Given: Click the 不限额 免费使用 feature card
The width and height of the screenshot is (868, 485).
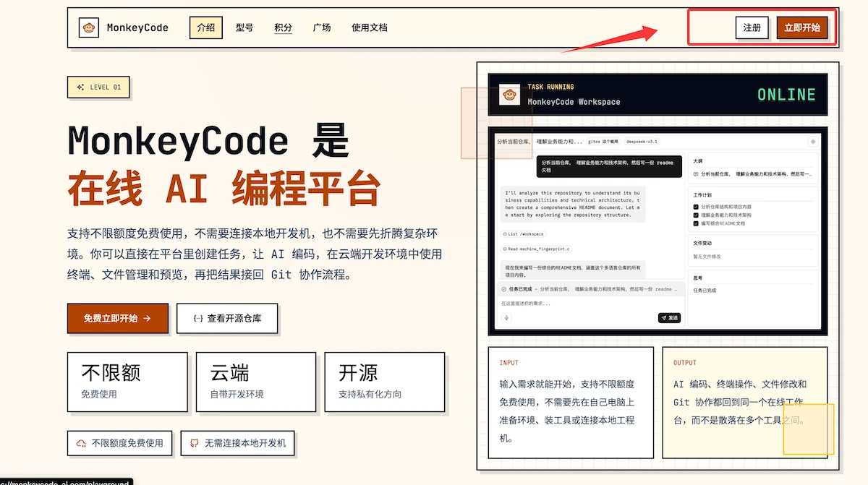Looking at the screenshot, I should (127, 382).
